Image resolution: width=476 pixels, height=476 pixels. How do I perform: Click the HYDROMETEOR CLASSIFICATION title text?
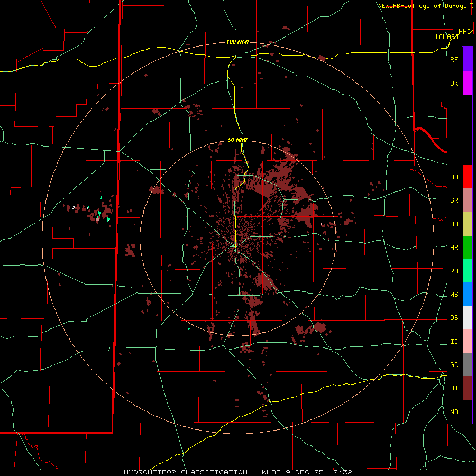coord(186,472)
